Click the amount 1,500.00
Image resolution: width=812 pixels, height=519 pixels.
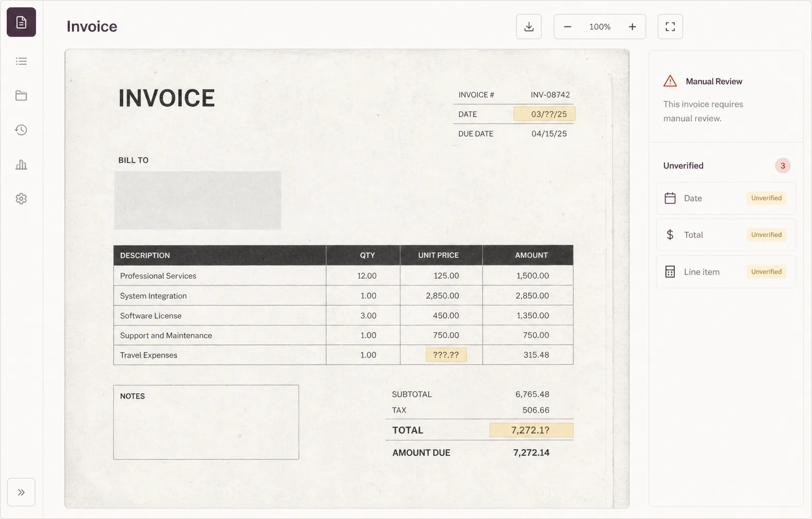coord(532,276)
